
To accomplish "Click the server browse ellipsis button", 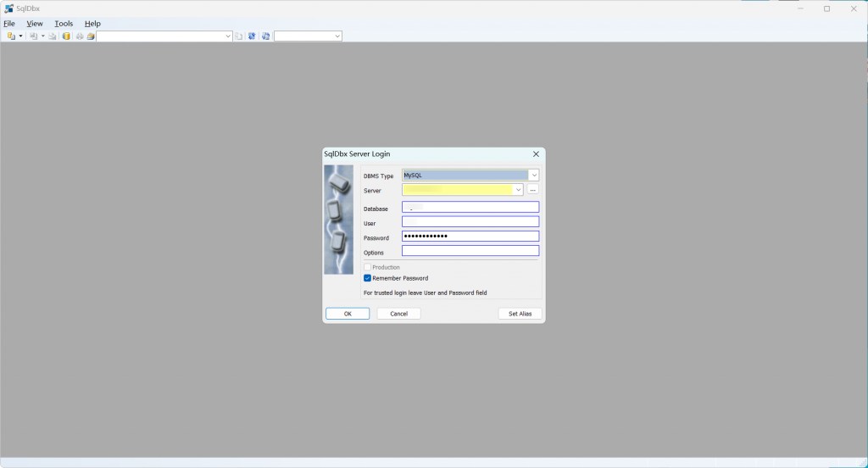I will (532, 189).
